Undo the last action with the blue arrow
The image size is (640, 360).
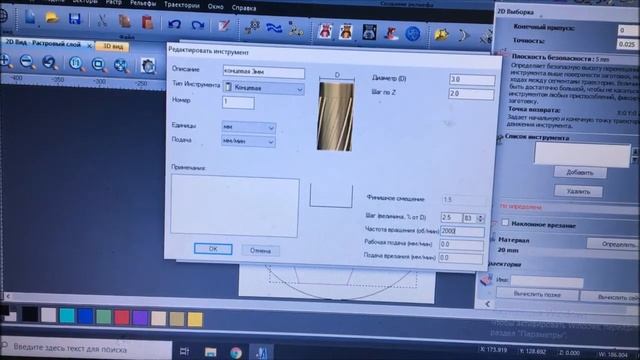174,24
